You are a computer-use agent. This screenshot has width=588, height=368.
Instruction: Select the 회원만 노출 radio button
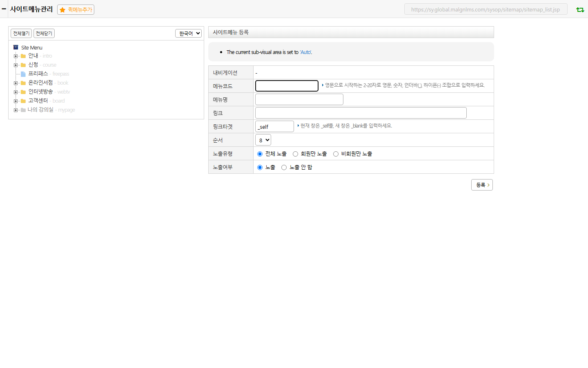pos(295,154)
